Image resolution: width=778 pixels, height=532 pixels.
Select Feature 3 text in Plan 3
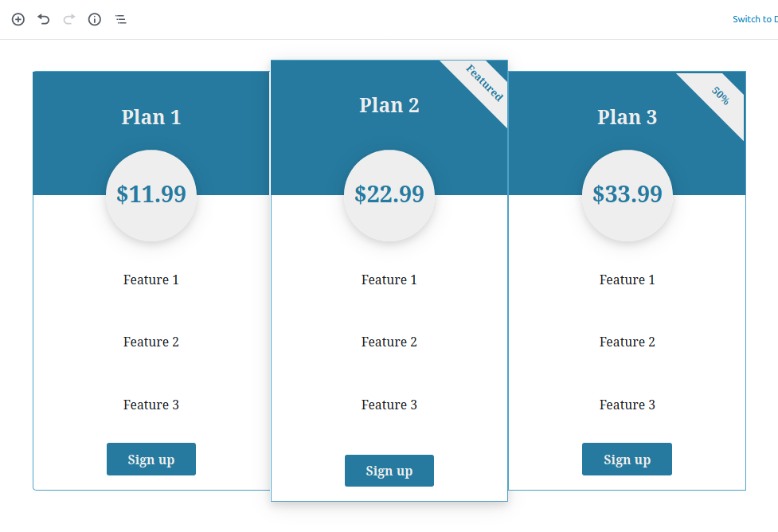pos(627,405)
